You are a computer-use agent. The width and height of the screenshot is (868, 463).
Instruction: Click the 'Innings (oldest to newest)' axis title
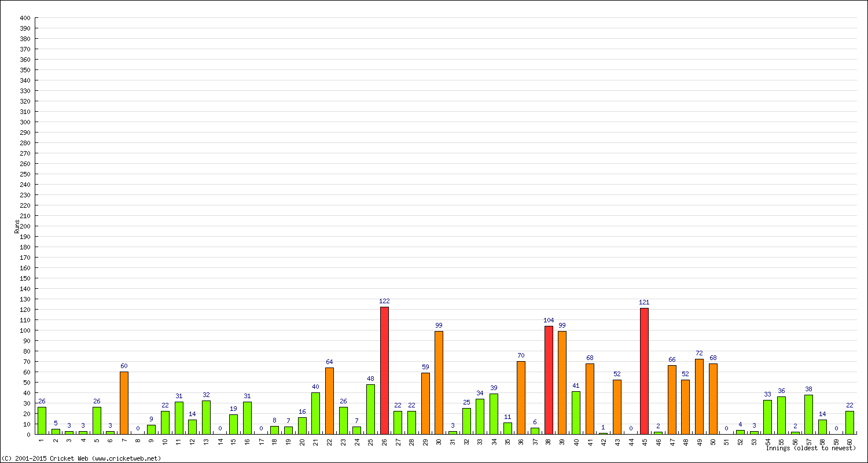tap(811, 448)
